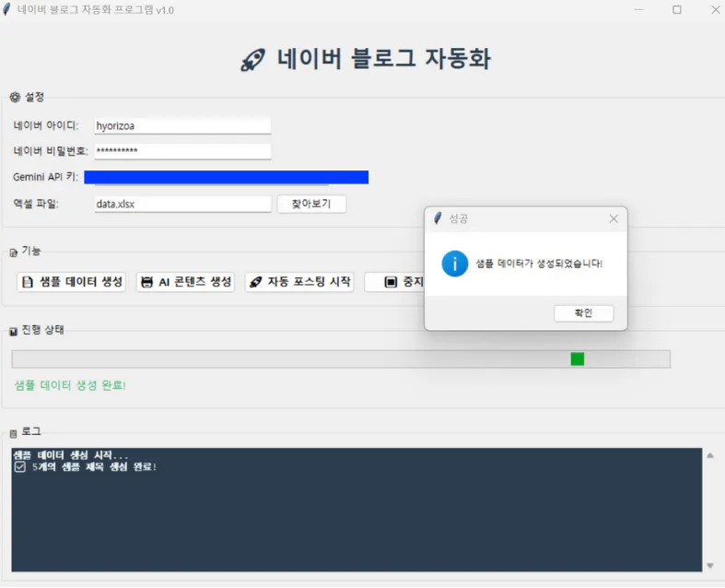The image size is (725, 588).
Task: Click the 엑셀 파일: label
Action: 36,204
